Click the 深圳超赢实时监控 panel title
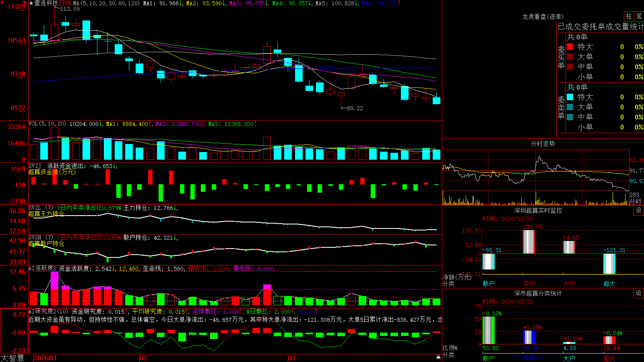Viewport: 644px width, 362px height. pos(538,210)
